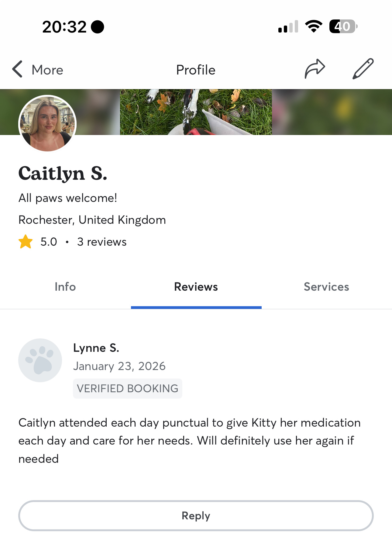This screenshot has width=392, height=547.
Task: Tap the gold rating star
Action: [x=26, y=242]
